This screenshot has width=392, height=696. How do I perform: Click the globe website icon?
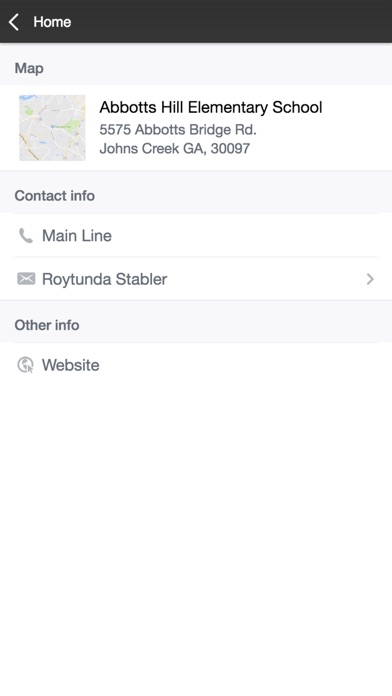point(25,365)
